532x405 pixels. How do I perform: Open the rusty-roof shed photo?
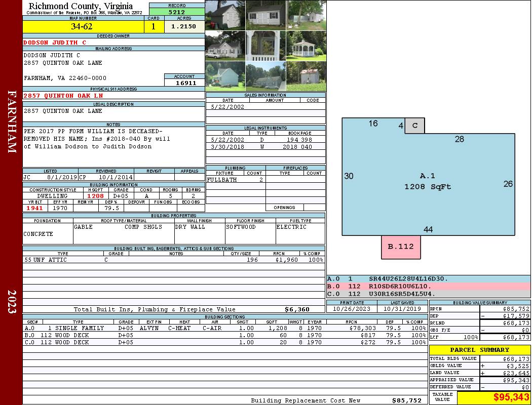(x=306, y=76)
